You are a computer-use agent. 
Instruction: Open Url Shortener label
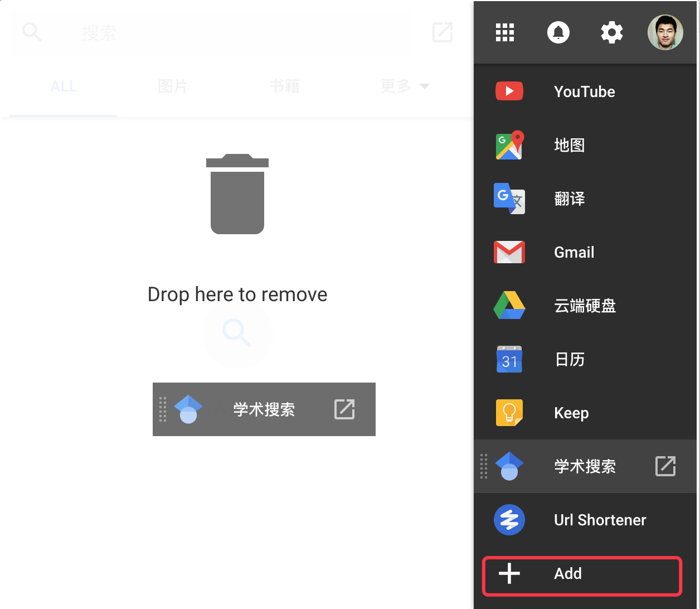pyautogui.click(x=600, y=520)
